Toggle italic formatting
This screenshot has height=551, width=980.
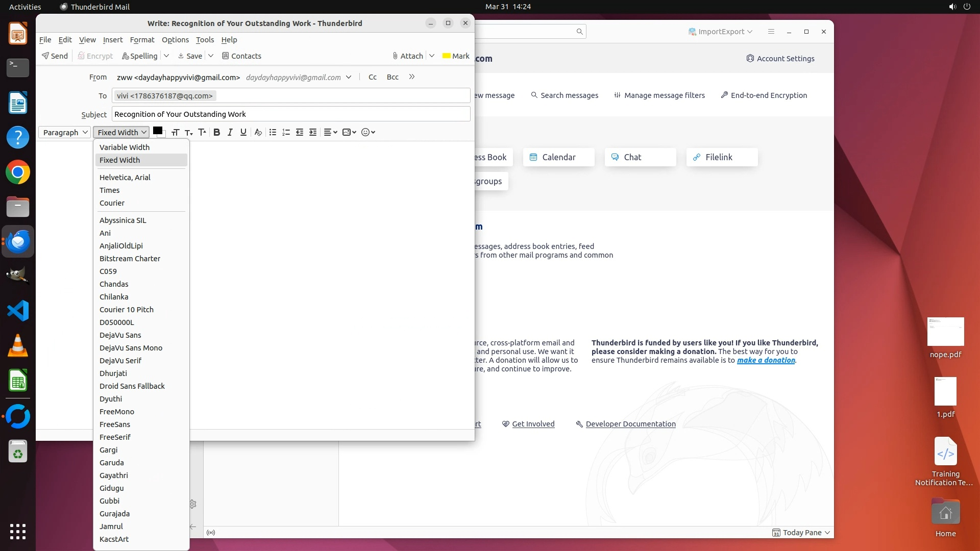(x=230, y=132)
